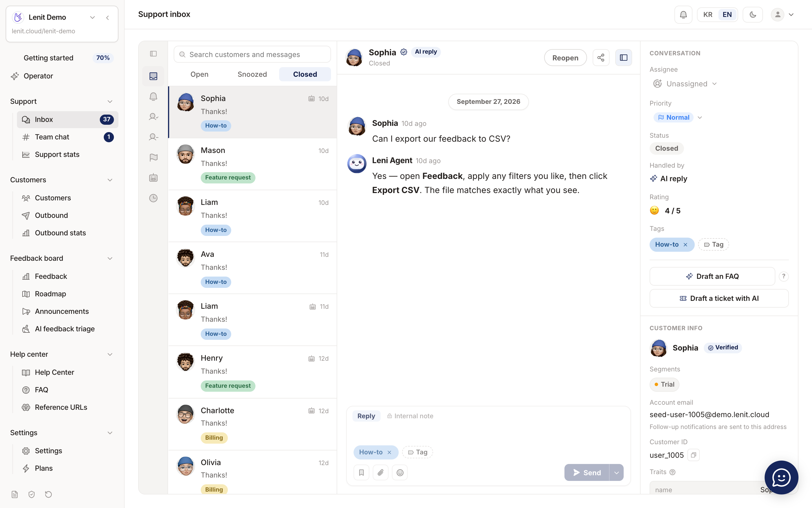Click the refresh icon at sidebar bottom
This screenshot has width=812, height=508.
coord(48,494)
